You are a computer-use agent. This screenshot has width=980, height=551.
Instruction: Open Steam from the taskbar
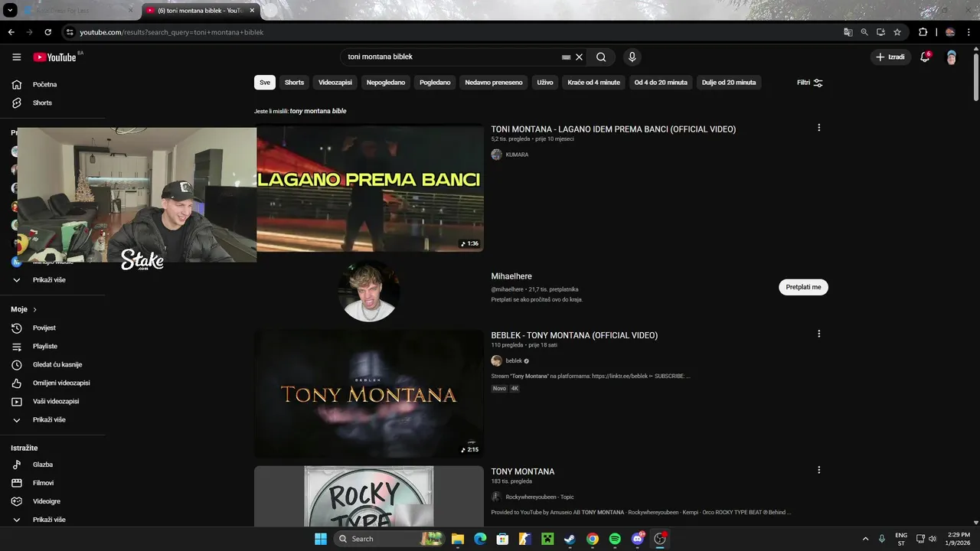[570, 539]
